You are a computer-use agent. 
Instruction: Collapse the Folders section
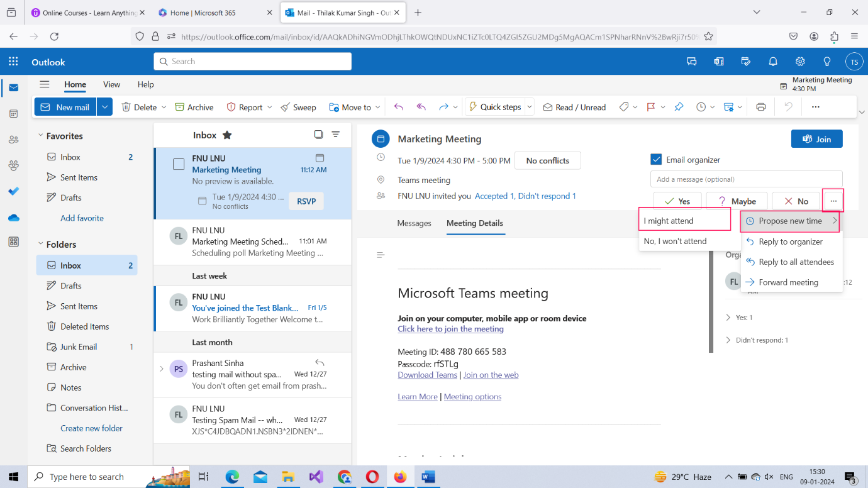click(x=40, y=244)
